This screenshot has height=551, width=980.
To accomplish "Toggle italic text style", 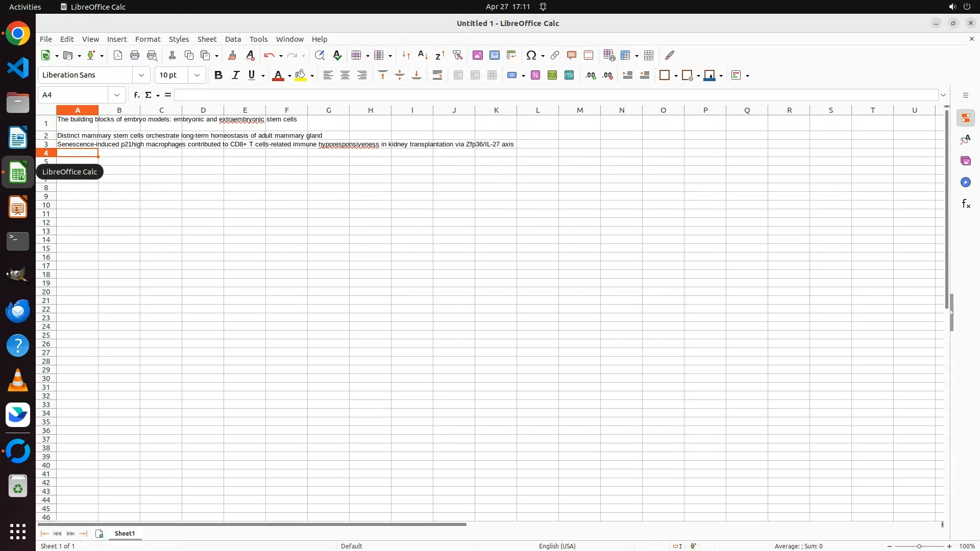I will pyautogui.click(x=235, y=75).
